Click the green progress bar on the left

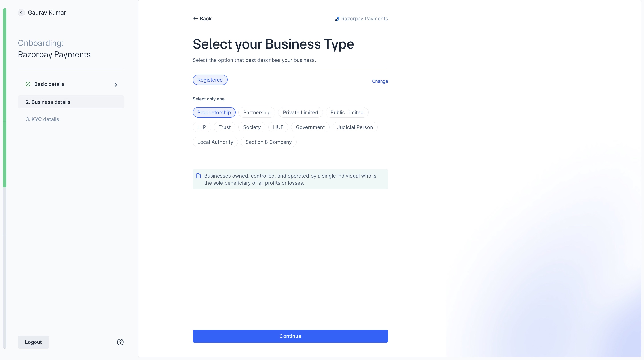(4, 97)
